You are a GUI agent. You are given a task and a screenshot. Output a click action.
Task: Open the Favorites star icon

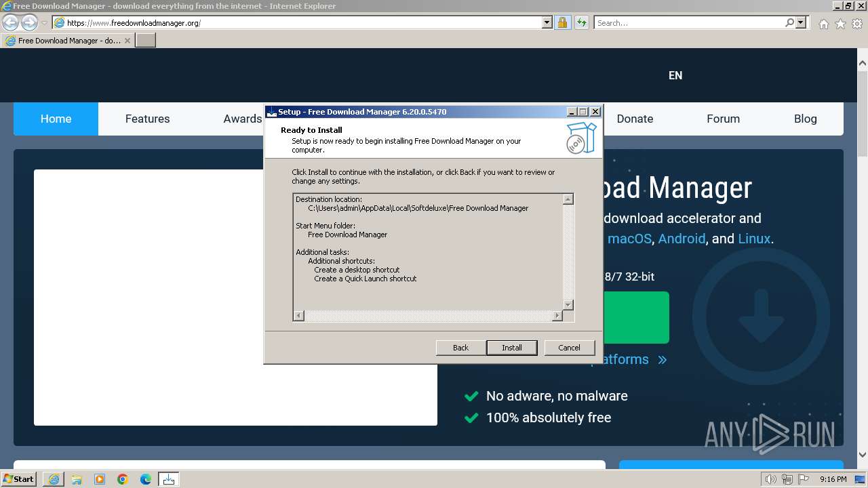(841, 24)
